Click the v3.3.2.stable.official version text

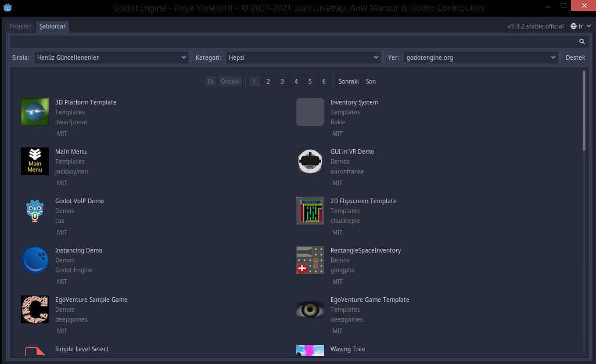pyautogui.click(x=536, y=26)
